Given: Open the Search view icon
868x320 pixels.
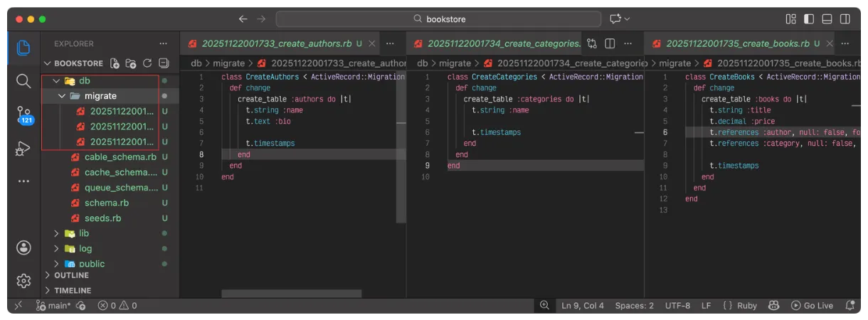Looking at the screenshot, I should 23,81.
